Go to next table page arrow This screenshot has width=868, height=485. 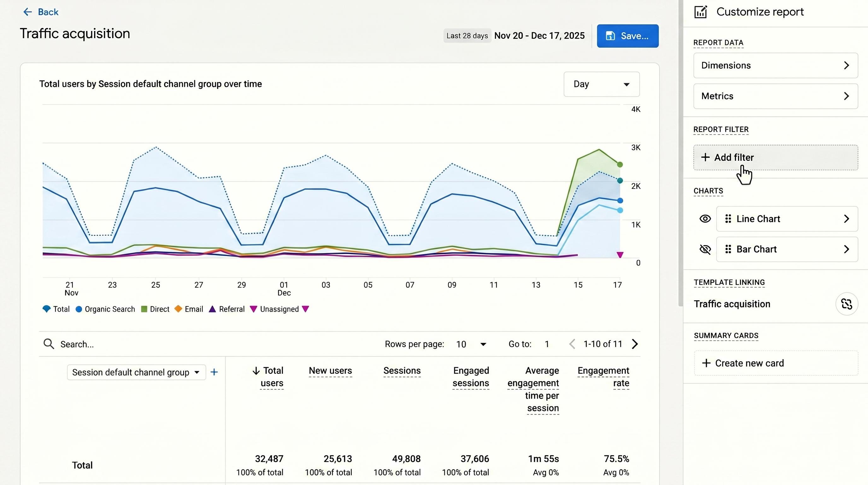(x=635, y=344)
